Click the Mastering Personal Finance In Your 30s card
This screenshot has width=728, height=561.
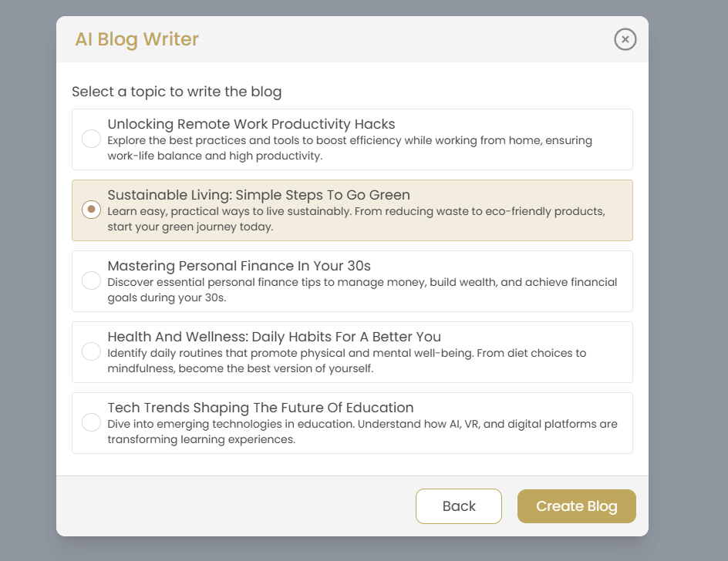tap(352, 280)
